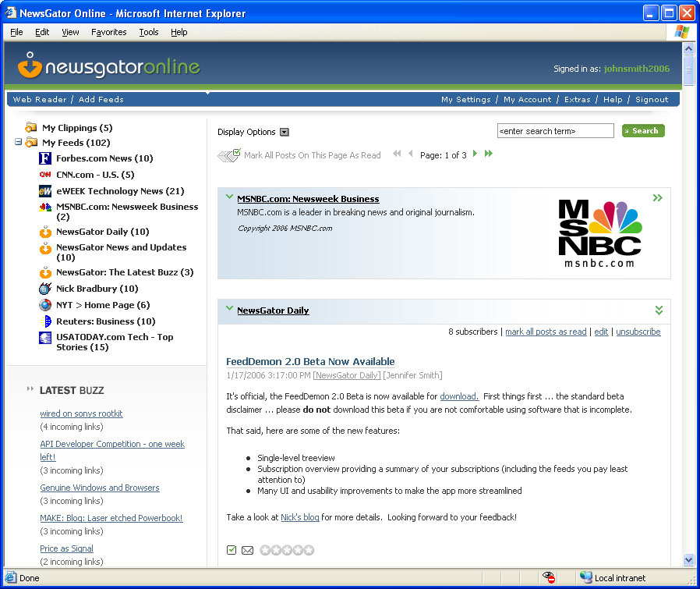Open the View menu
The image size is (700, 589).
(x=70, y=32)
